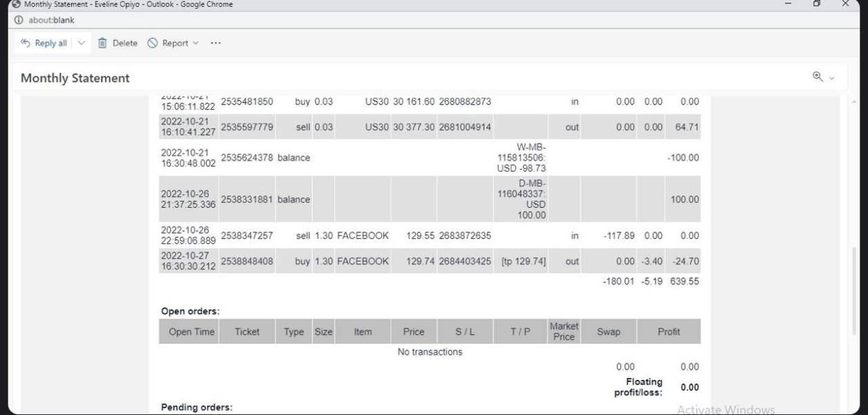
Task: Click the date 2022-10-27 16:30:30.212
Action: (x=188, y=261)
